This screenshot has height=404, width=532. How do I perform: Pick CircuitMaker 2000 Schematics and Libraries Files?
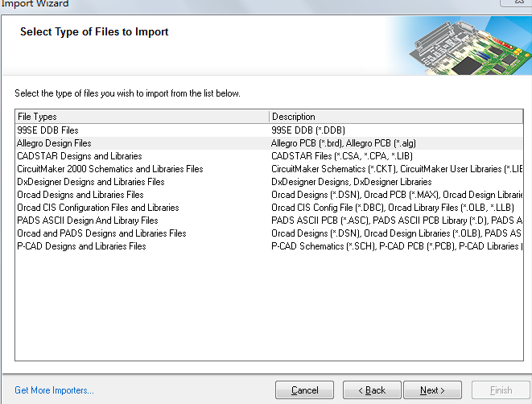[110, 169]
